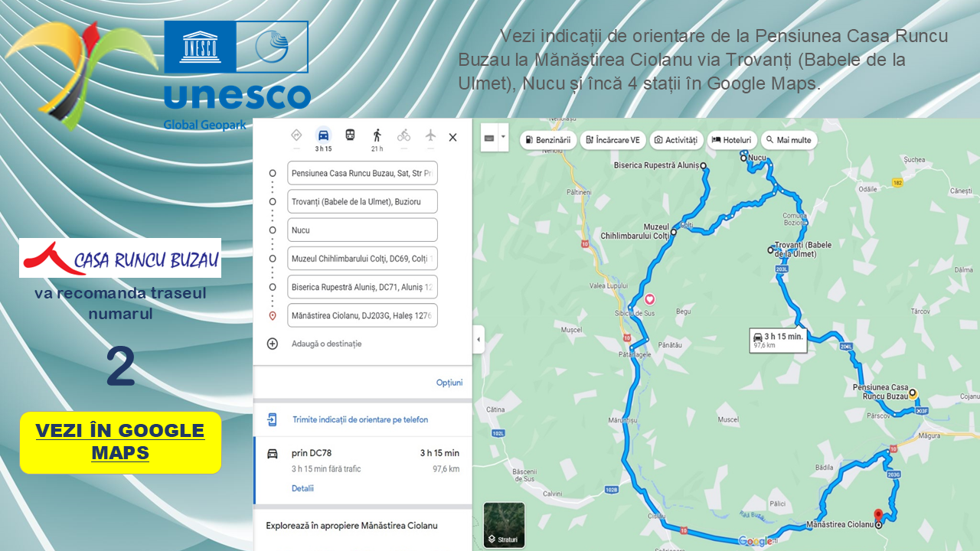Collapse the side panel with arrow handle

(x=479, y=339)
